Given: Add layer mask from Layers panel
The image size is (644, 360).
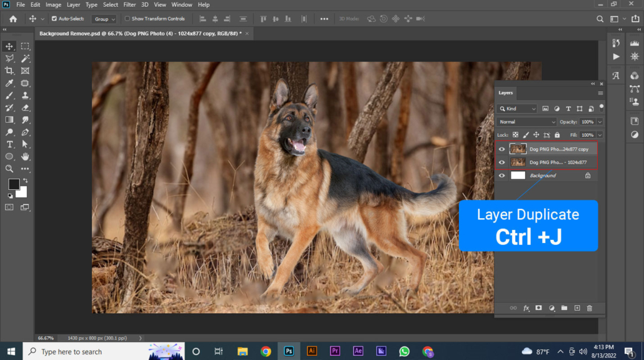Looking at the screenshot, I should point(538,308).
